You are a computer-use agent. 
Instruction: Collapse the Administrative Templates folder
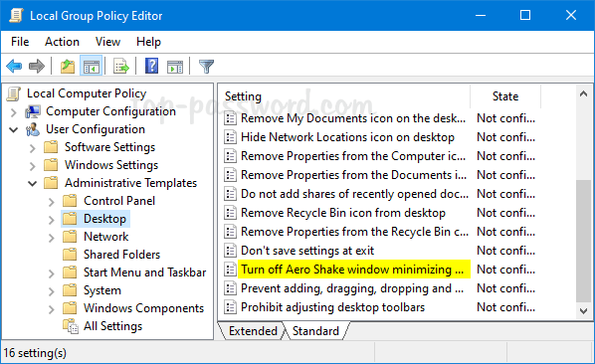tap(33, 184)
